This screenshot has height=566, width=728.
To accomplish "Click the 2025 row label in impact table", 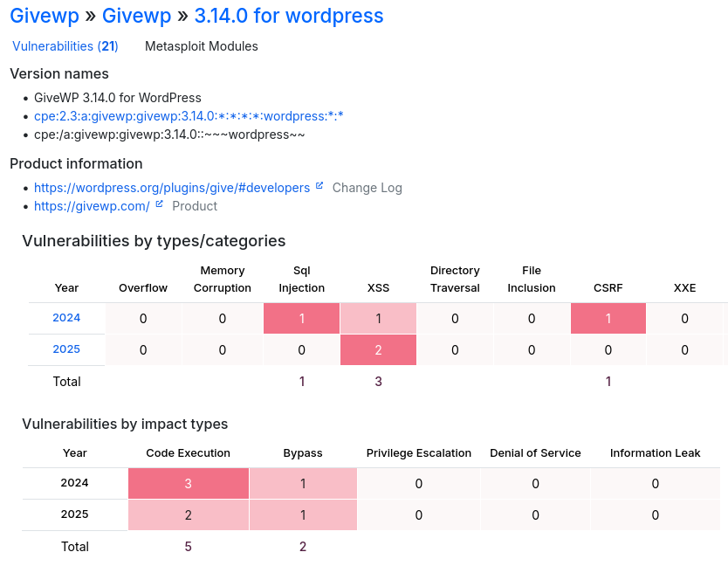I will point(75,514).
